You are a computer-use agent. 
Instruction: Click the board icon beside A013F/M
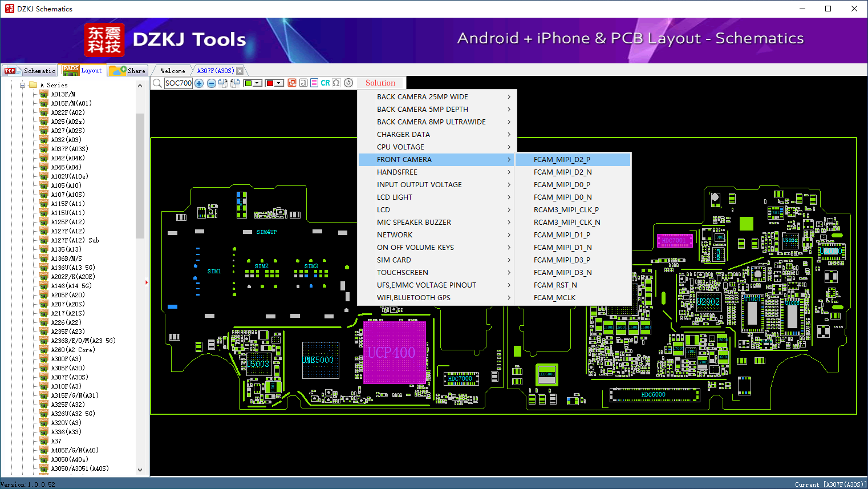tap(44, 94)
